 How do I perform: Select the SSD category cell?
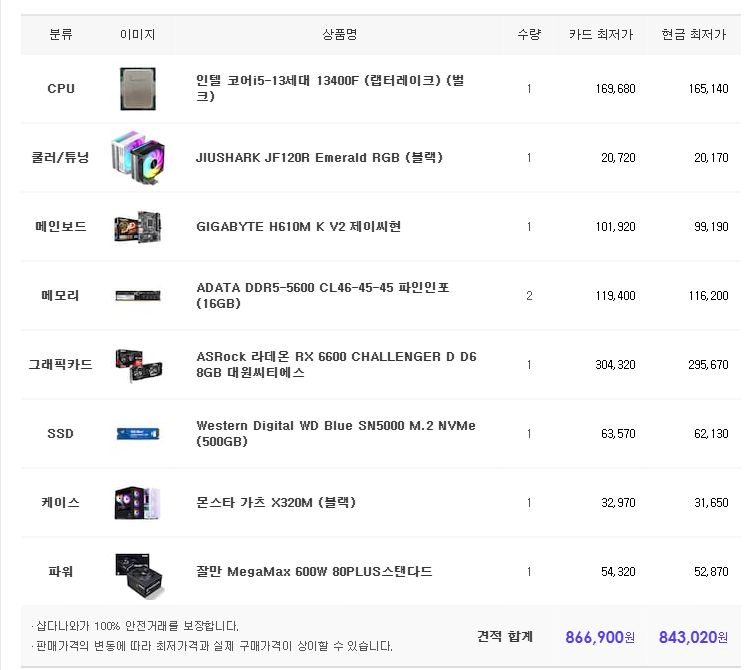click(60, 433)
